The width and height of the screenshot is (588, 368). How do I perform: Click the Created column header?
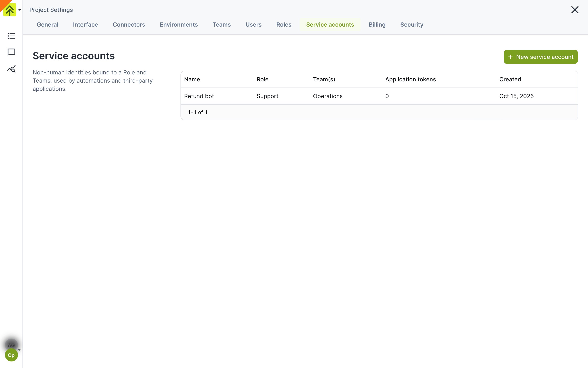[x=510, y=79]
